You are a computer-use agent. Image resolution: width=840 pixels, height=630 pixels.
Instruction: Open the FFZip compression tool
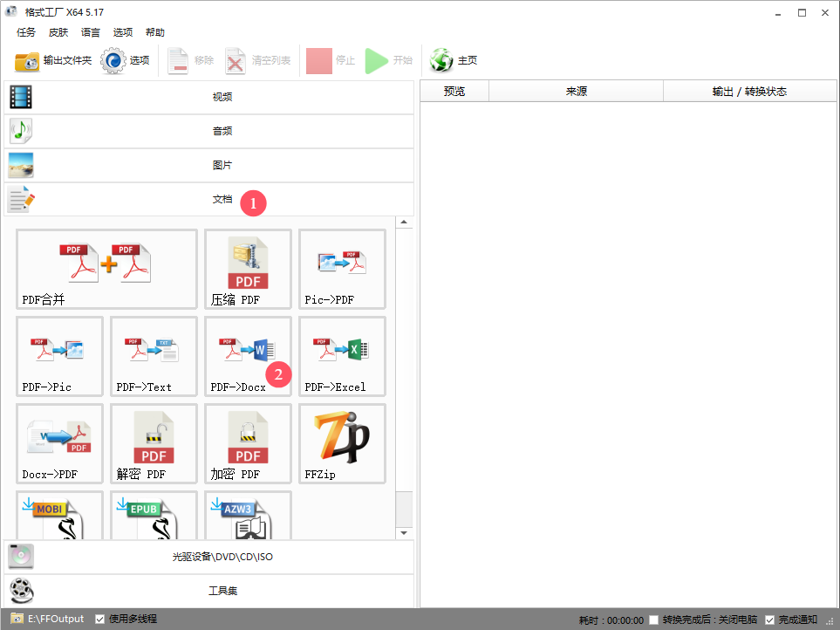coord(342,443)
